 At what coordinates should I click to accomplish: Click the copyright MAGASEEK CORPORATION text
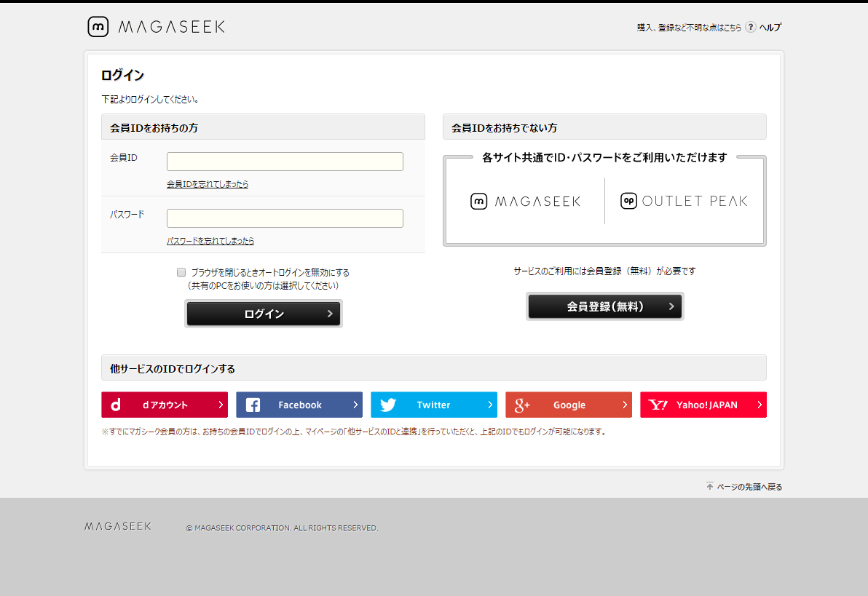pyautogui.click(x=283, y=528)
